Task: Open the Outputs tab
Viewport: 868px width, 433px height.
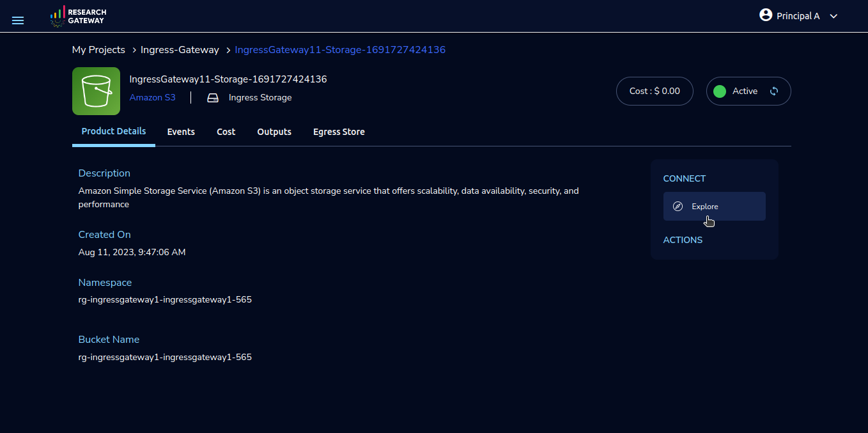Action: tap(274, 132)
